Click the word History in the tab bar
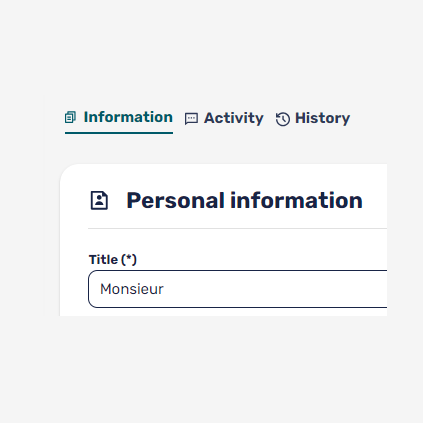 [323, 118]
